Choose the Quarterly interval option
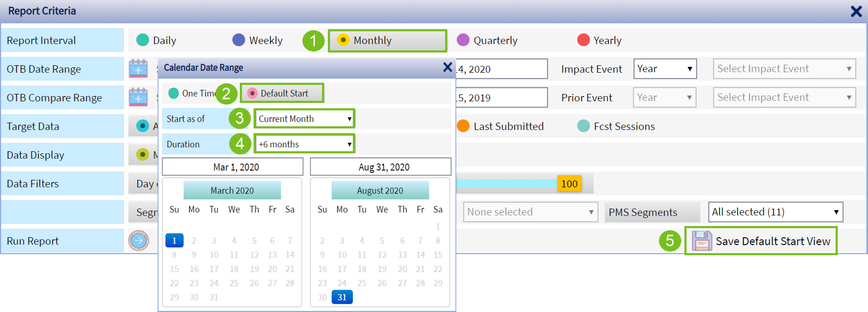 click(463, 40)
